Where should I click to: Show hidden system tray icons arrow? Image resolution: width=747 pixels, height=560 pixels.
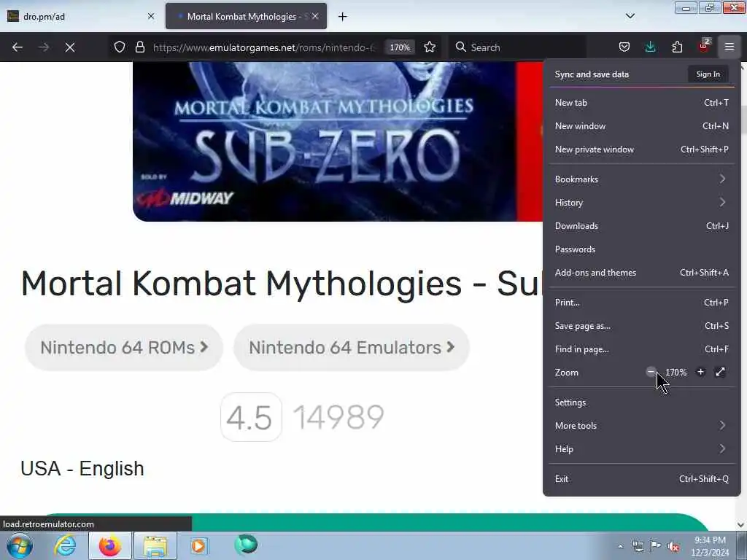(620, 546)
